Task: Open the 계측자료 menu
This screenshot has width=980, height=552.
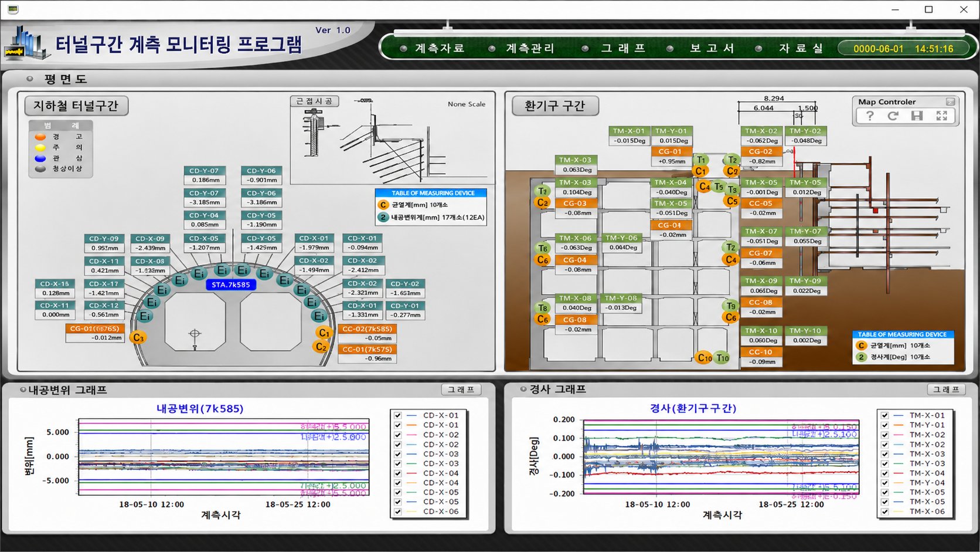Action: (440, 48)
